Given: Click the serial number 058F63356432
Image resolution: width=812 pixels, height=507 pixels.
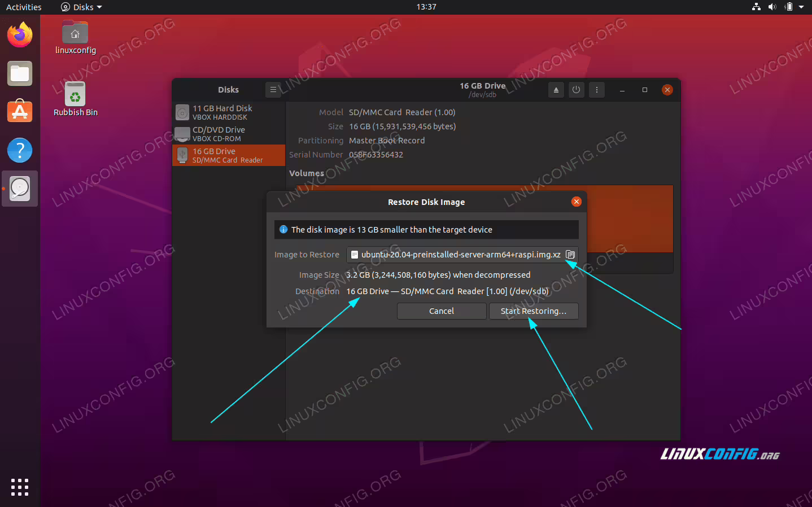Looking at the screenshot, I should (376, 155).
